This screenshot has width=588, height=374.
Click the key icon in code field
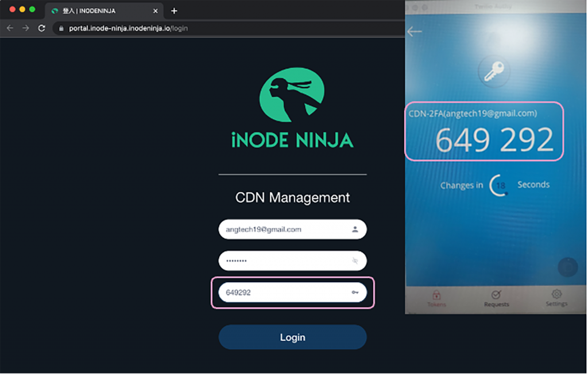tap(355, 293)
